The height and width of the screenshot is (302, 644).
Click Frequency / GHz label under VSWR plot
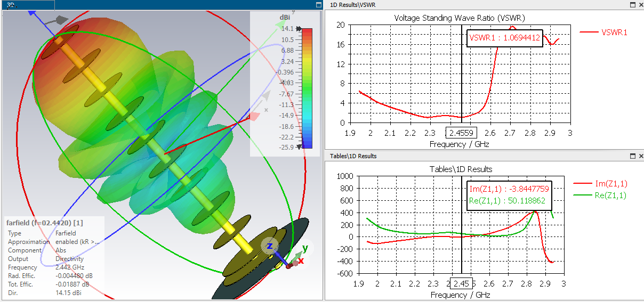coord(459,144)
